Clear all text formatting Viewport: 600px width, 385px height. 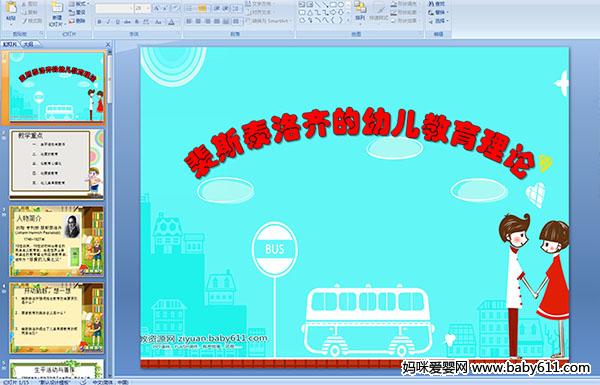[176, 8]
